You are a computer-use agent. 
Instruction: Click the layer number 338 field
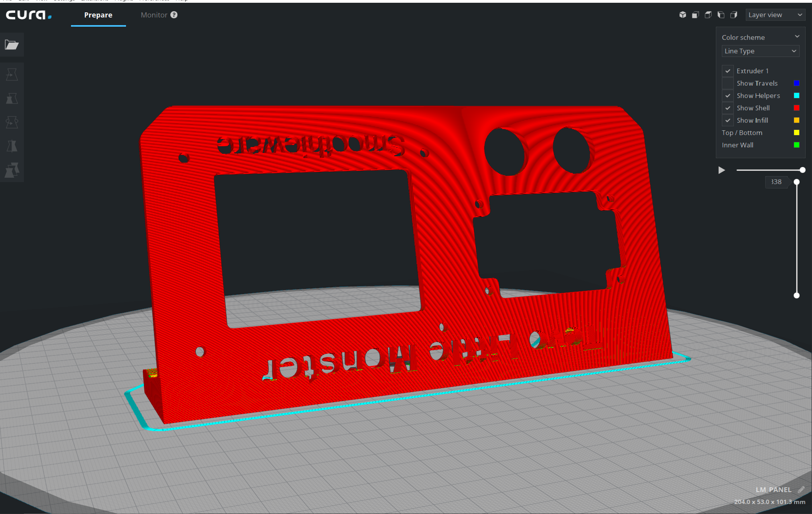pyautogui.click(x=776, y=182)
